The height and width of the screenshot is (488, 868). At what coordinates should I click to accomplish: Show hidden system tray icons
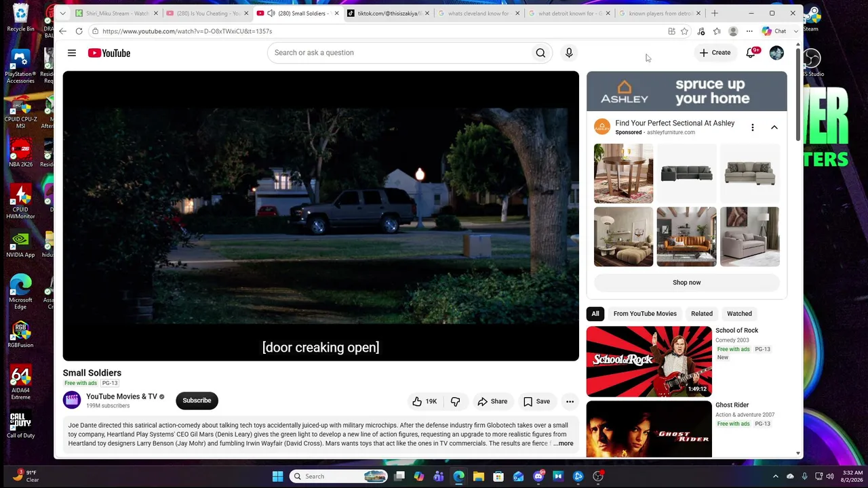click(776, 476)
